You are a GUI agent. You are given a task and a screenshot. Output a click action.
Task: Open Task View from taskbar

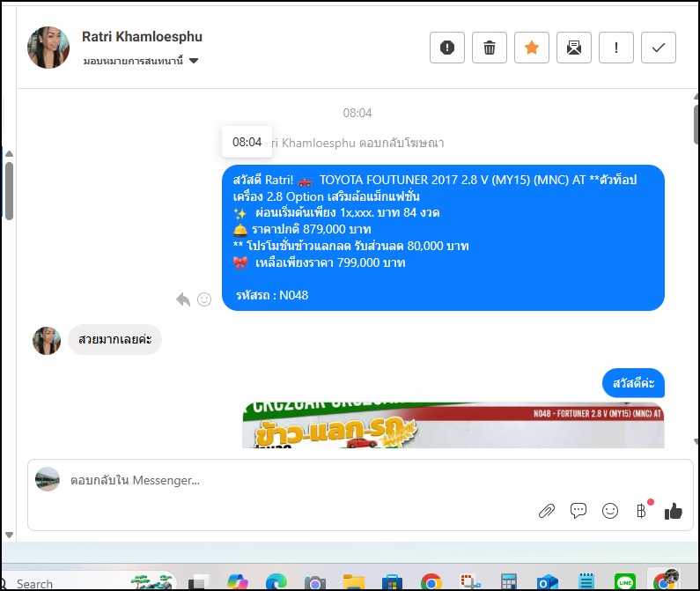(198, 582)
